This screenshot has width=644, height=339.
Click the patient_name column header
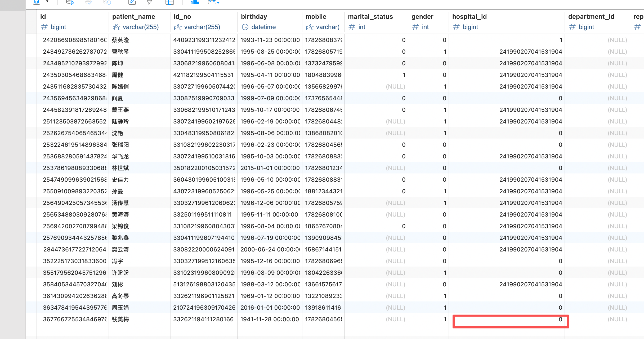tap(134, 17)
